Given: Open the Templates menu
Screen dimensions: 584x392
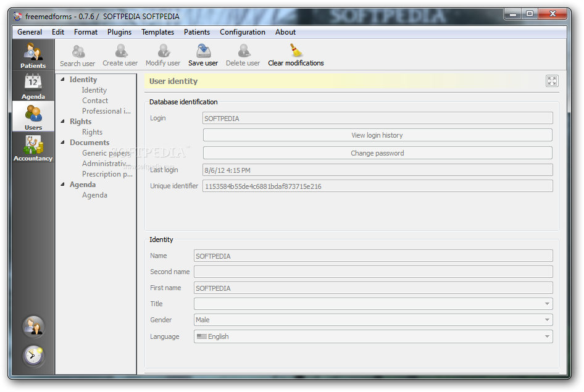Looking at the screenshot, I should click(x=157, y=32).
